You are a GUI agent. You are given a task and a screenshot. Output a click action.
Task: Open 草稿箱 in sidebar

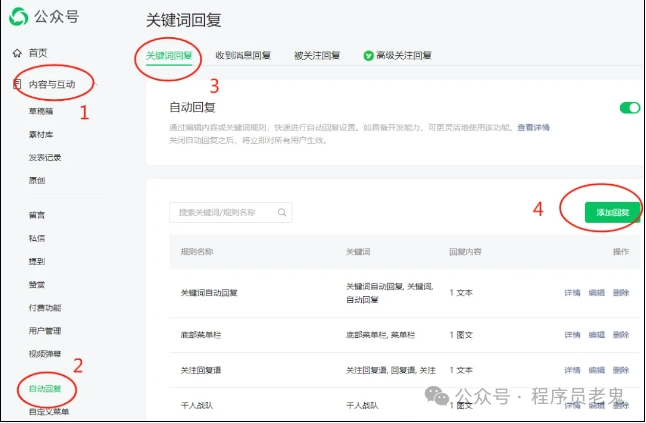point(41,111)
